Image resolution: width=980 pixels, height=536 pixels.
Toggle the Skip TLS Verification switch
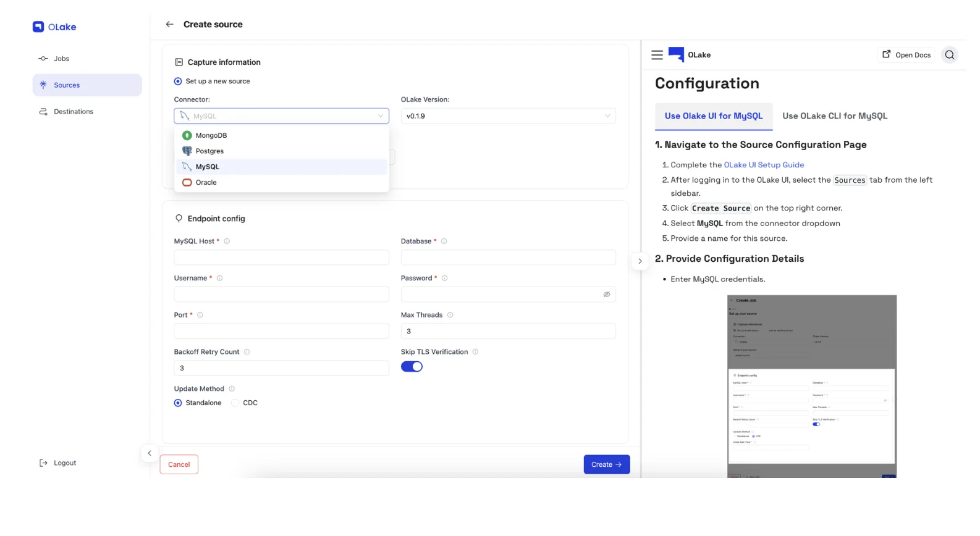[412, 367]
